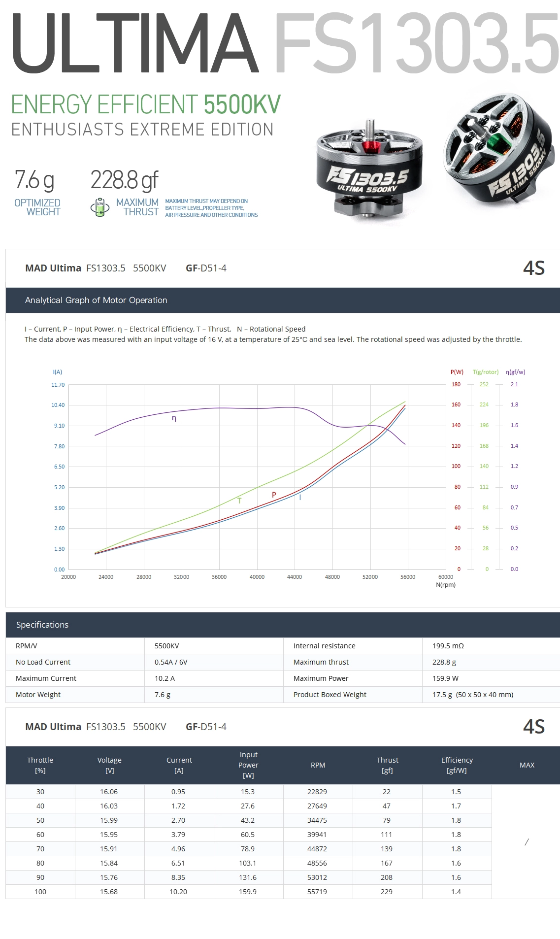Click the Motor Weight label in Specifications
This screenshot has width=560, height=939.
(x=38, y=695)
